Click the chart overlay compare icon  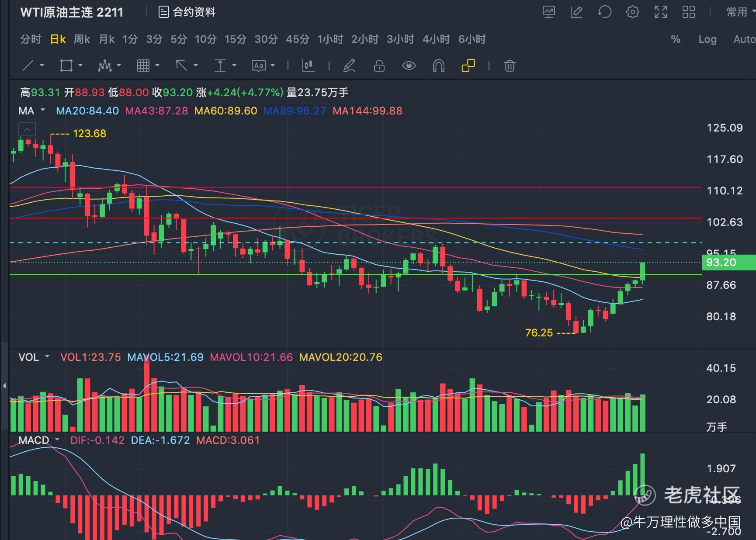click(x=549, y=12)
